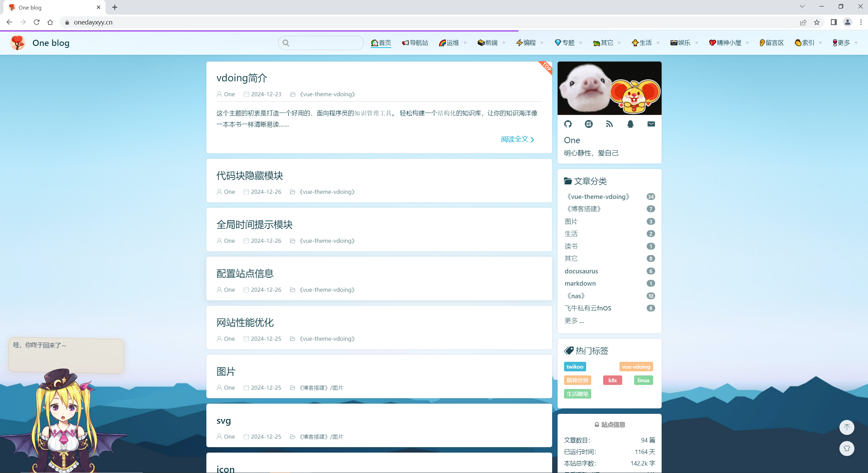Open the Gitee icon link
Image resolution: width=868 pixels, height=473 pixels.
point(589,124)
